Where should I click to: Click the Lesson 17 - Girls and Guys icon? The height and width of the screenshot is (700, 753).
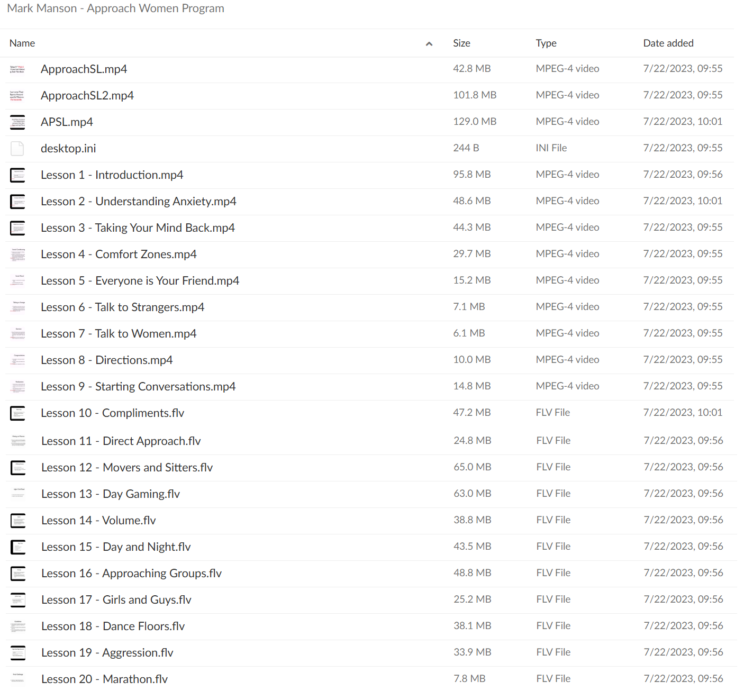point(18,600)
